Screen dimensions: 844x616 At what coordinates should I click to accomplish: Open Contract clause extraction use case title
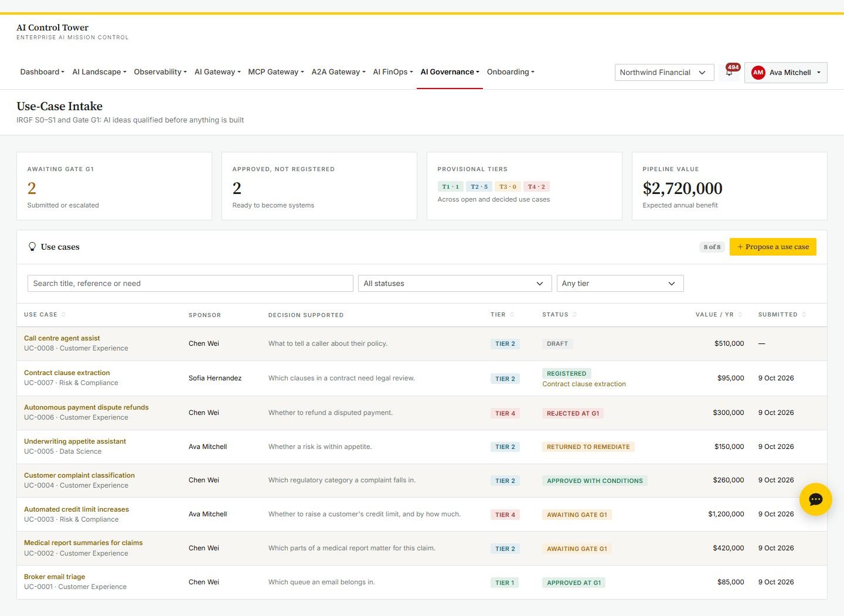(x=67, y=373)
